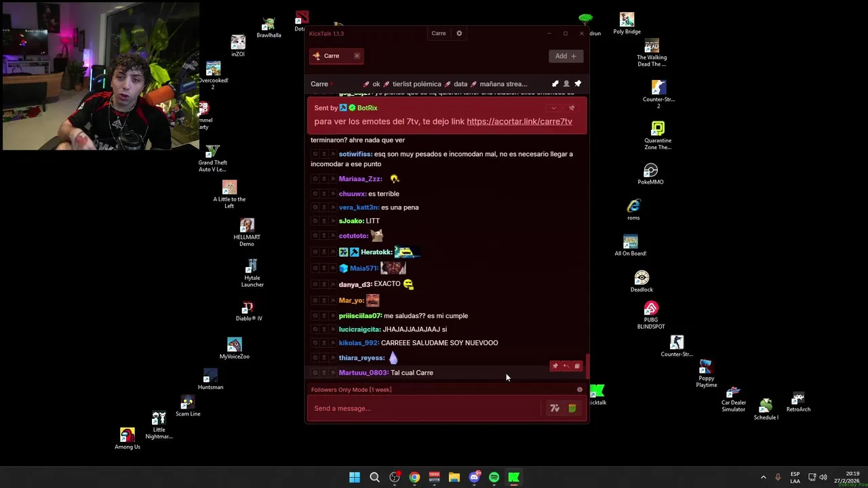Open the BotRix sender name
868x488 pixels.
tap(367, 108)
